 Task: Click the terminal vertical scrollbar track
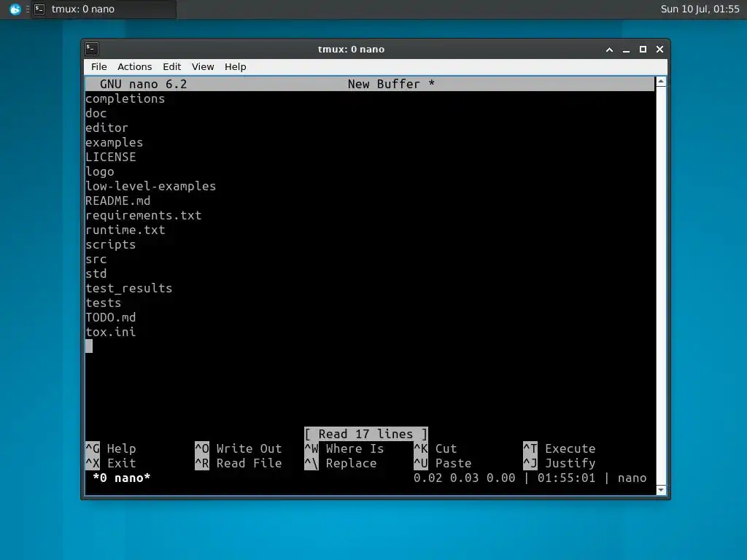coord(661,286)
